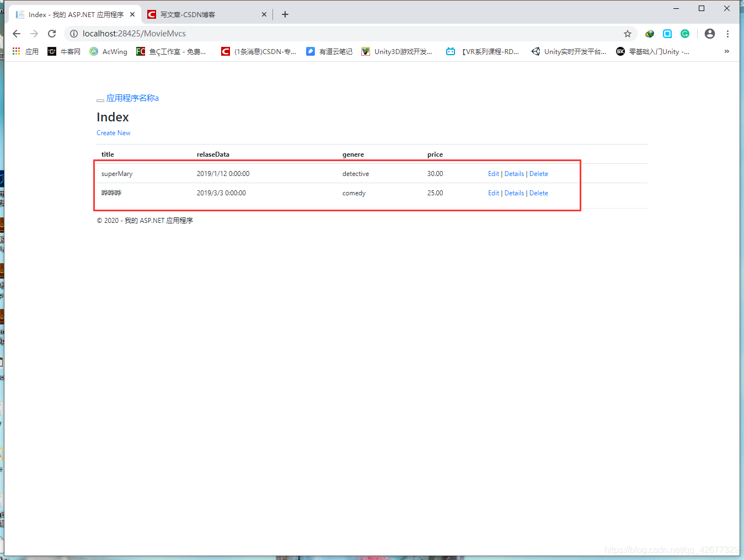Click the 25.00 price cell
The height and width of the screenshot is (560, 744).
(435, 193)
